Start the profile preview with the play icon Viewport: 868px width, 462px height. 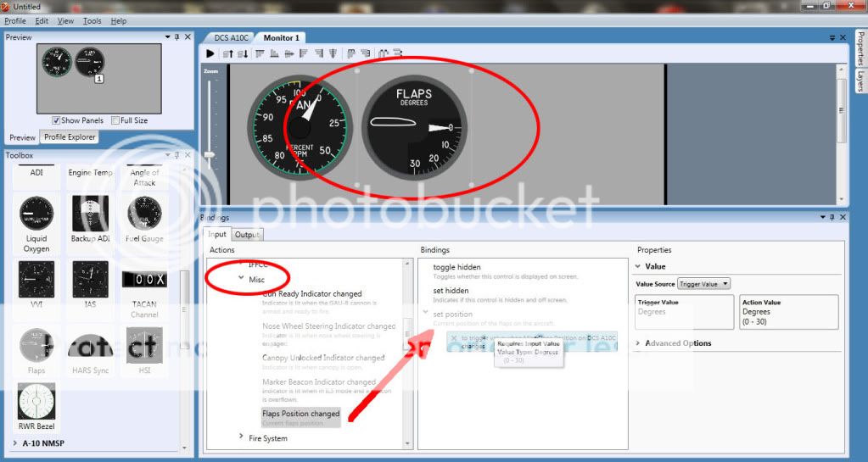tap(210, 53)
